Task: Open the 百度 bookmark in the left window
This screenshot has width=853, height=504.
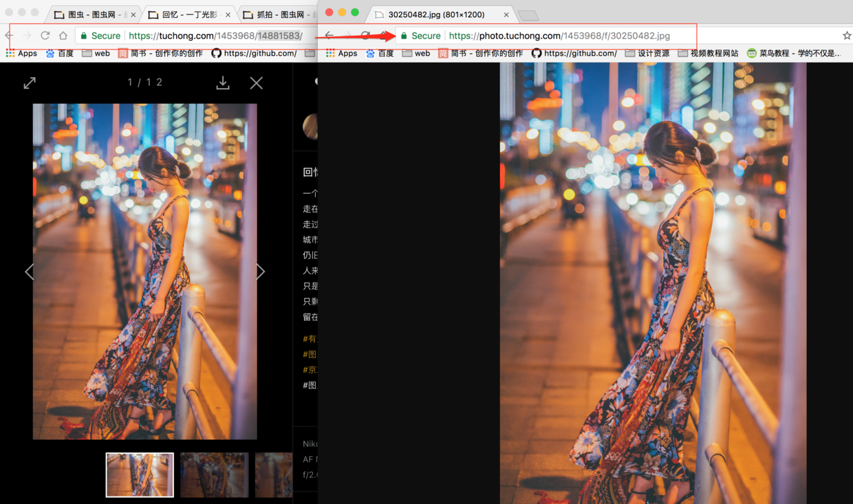Action: click(60, 53)
